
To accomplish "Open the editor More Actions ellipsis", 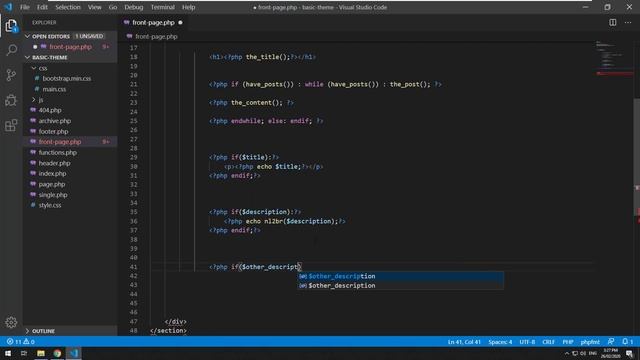I will (x=628, y=22).
